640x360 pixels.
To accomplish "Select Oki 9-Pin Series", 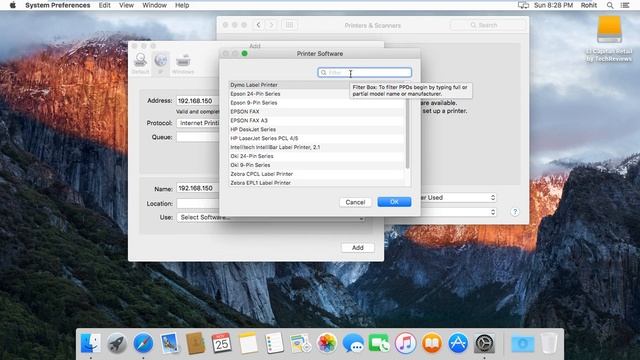I will pos(317,165).
